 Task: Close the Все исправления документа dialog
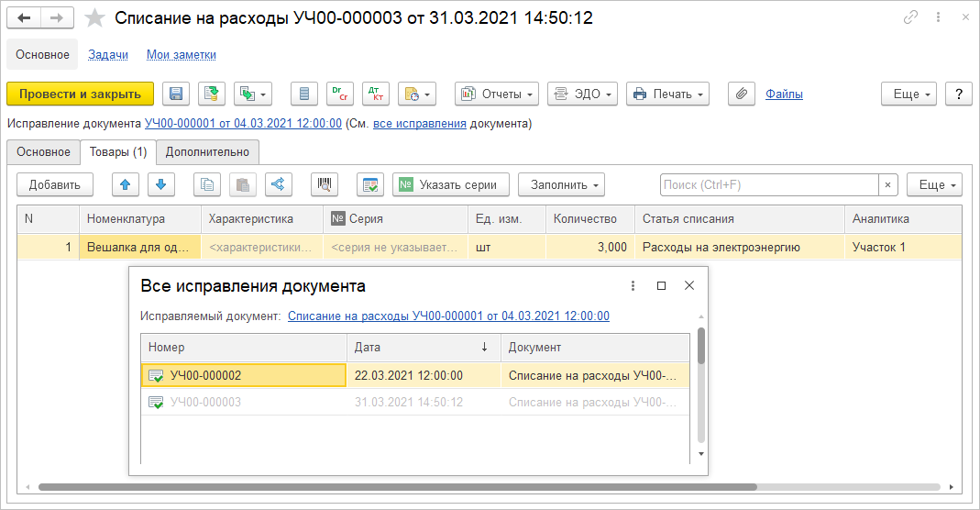pyautogui.click(x=689, y=285)
